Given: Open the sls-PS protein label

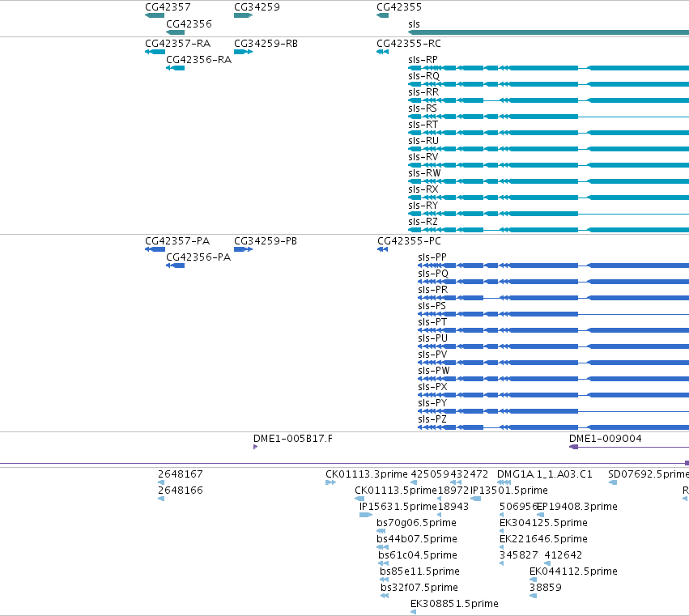Looking at the screenshot, I should 432,306.
